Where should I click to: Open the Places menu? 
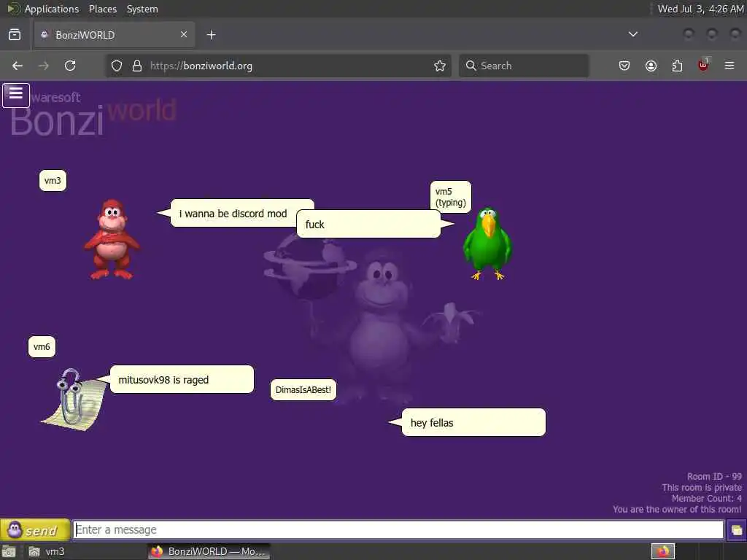tap(102, 9)
